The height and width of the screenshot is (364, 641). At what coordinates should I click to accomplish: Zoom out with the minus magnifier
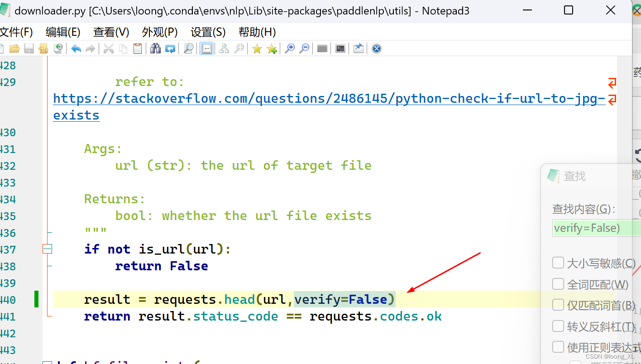click(x=304, y=48)
